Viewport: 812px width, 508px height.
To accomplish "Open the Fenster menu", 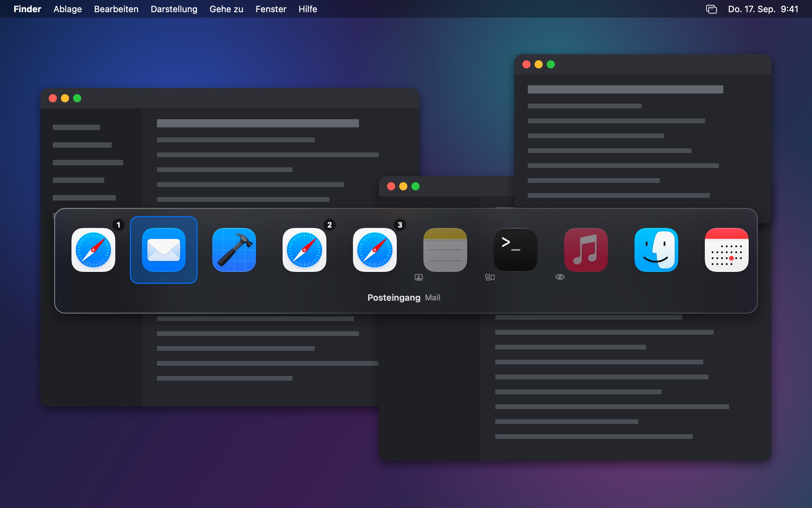I will tap(271, 9).
